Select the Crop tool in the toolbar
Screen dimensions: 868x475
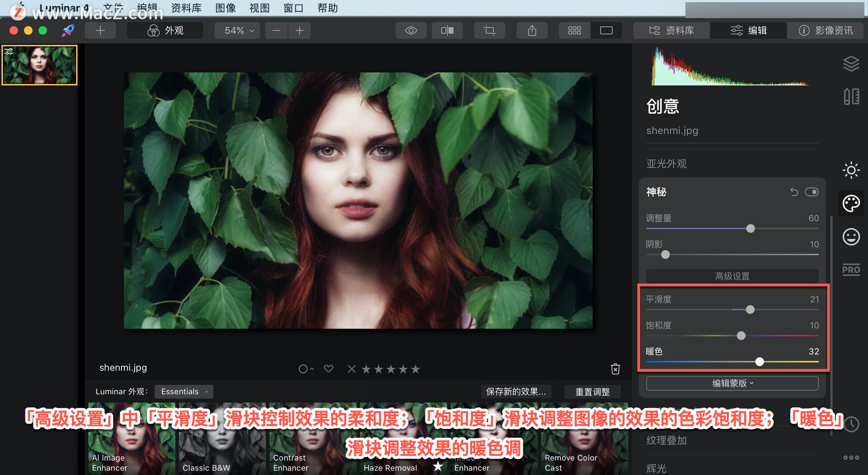(x=490, y=30)
